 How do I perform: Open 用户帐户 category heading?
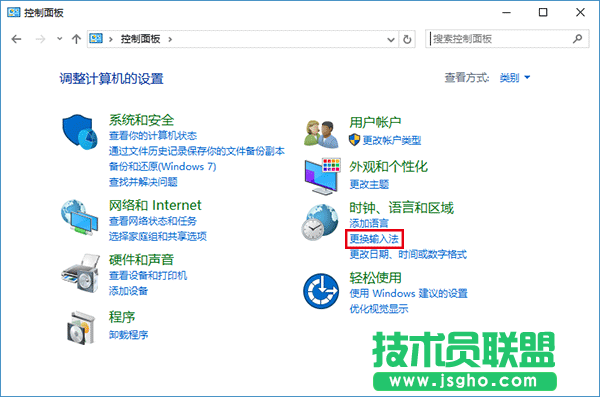coord(375,123)
